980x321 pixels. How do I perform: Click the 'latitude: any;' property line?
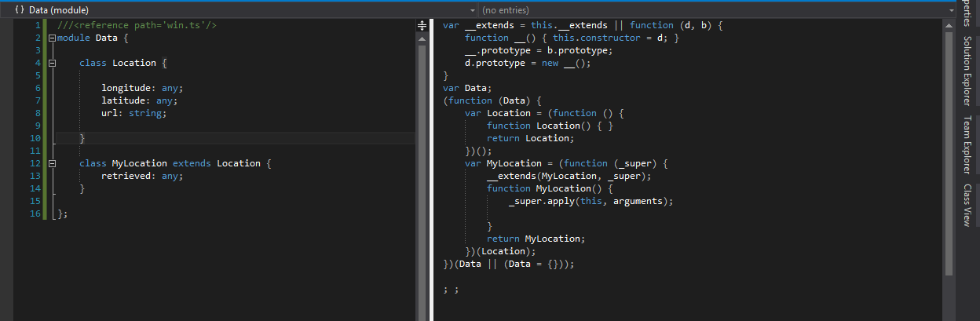click(x=140, y=100)
